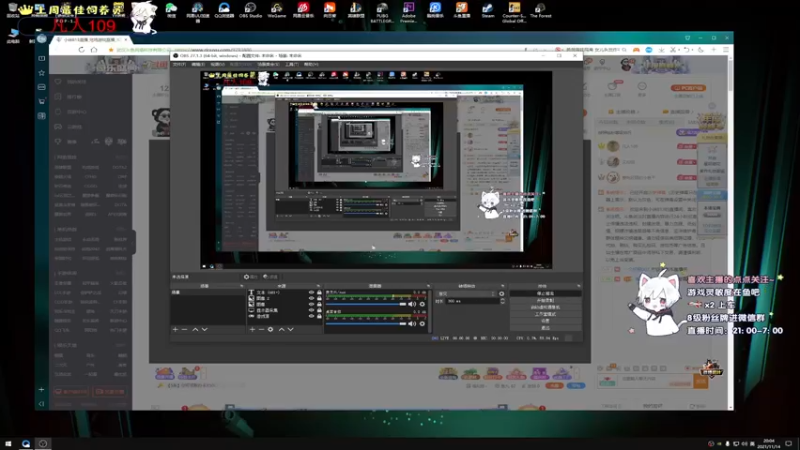Open OBS View menu
This screenshot has width=800, height=450.
pyautogui.click(x=217, y=64)
